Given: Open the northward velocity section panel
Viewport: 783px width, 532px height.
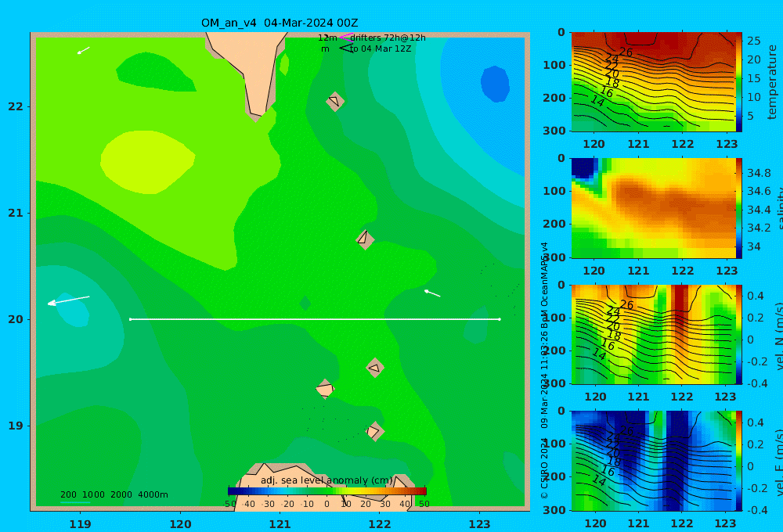Looking at the screenshot, I should (x=653, y=334).
